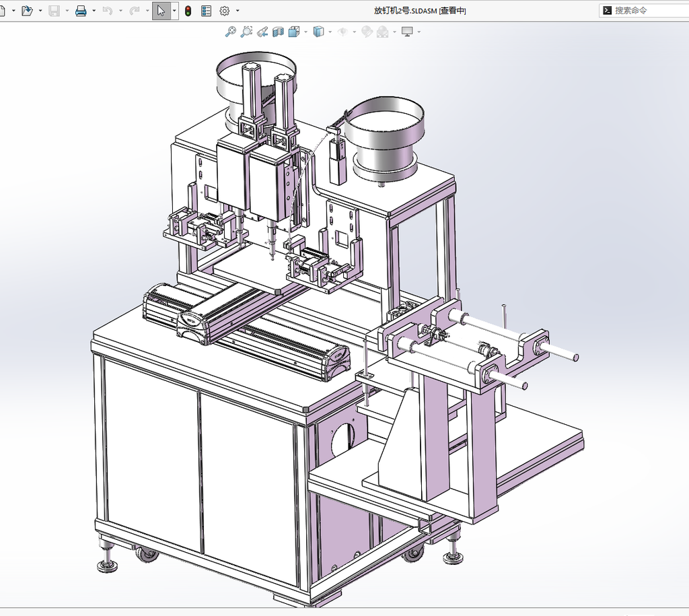Click Display Style cube icon
The width and height of the screenshot is (689, 616).
pos(318,32)
